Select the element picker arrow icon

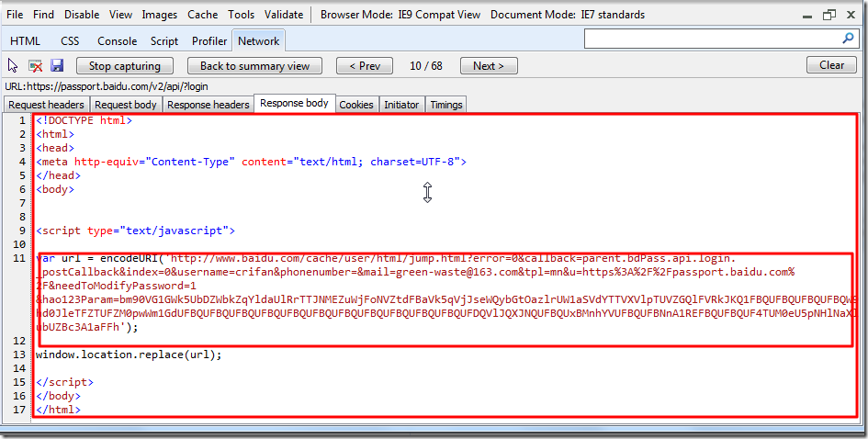pyautogui.click(x=13, y=66)
